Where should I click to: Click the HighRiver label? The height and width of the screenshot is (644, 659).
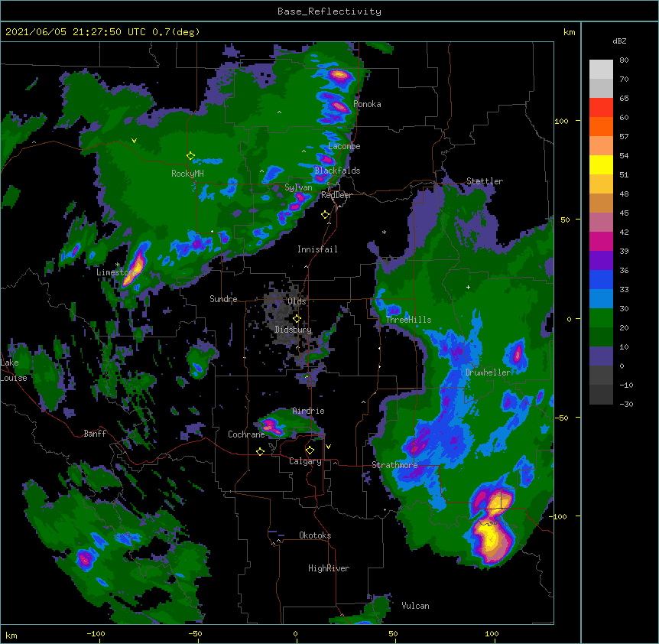click(x=329, y=568)
